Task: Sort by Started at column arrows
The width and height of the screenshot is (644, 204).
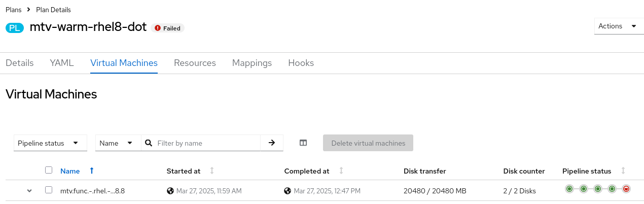Action: (212, 171)
